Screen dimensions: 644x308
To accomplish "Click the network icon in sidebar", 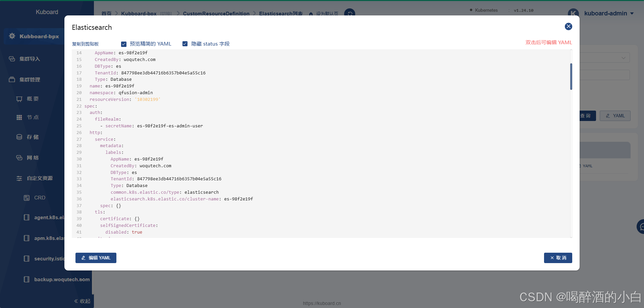I will tap(19, 158).
